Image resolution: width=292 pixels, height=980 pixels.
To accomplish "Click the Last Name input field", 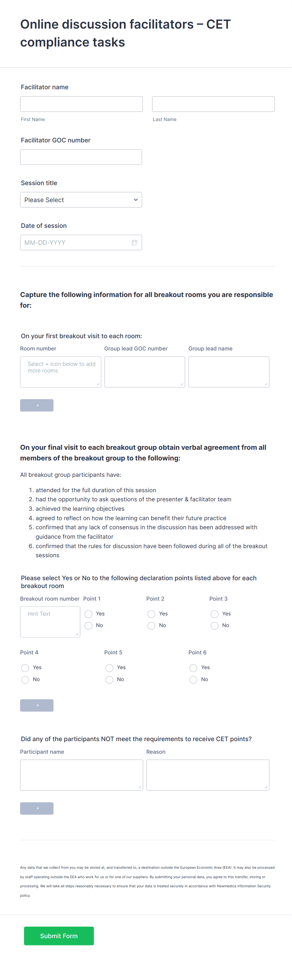I will pyautogui.click(x=213, y=104).
